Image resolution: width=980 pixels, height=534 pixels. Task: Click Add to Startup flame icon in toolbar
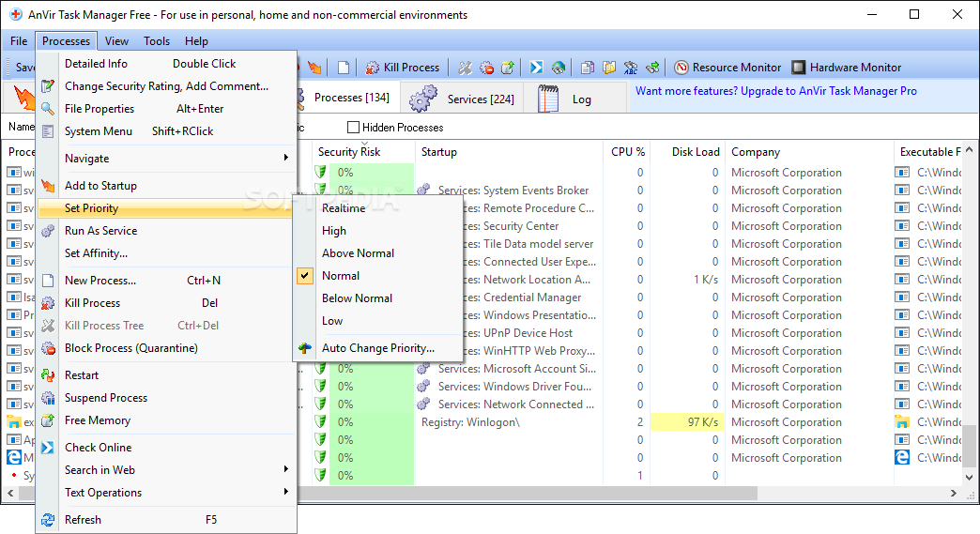[x=314, y=68]
